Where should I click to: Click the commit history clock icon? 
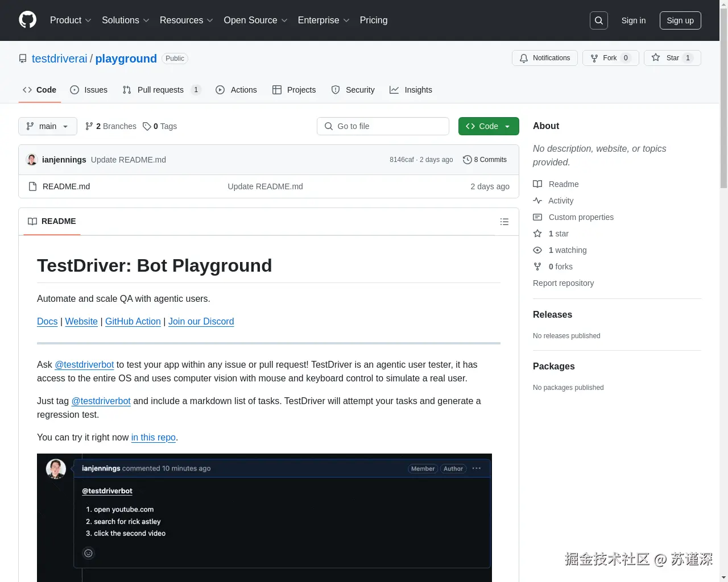pyautogui.click(x=468, y=160)
